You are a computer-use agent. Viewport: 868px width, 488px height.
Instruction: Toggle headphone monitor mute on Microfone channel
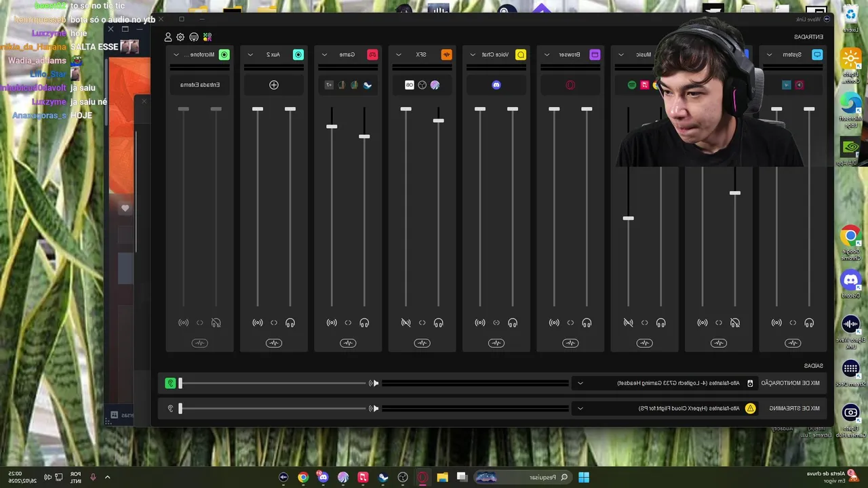(216, 323)
